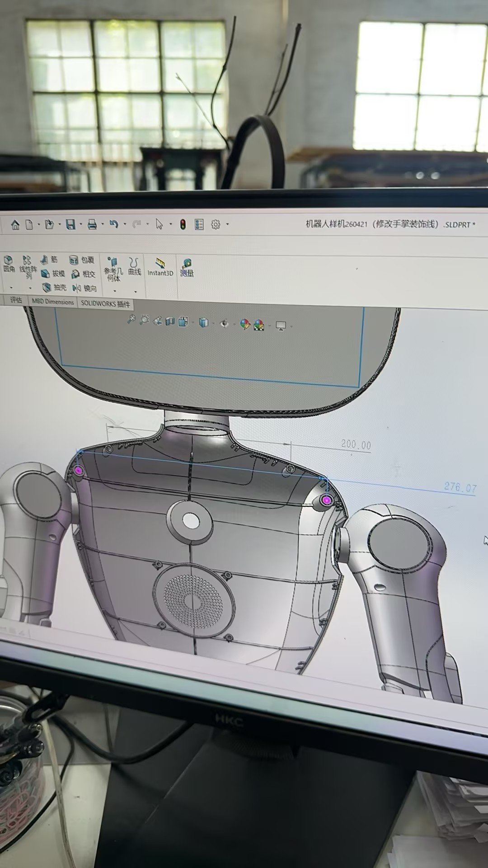Select the Mirror (镜向) feature
This screenshot has height=868, width=488.
coord(84,288)
